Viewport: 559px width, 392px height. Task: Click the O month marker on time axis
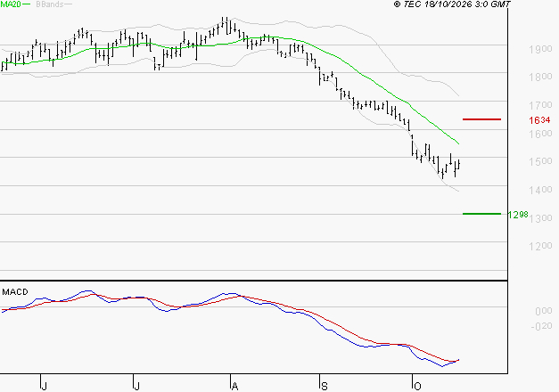(x=417, y=387)
